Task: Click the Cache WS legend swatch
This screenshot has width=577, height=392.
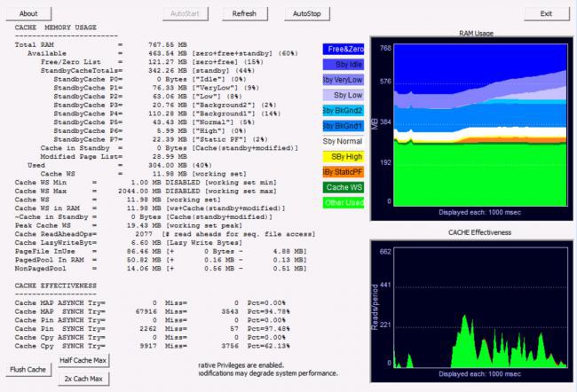Action: (343, 187)
